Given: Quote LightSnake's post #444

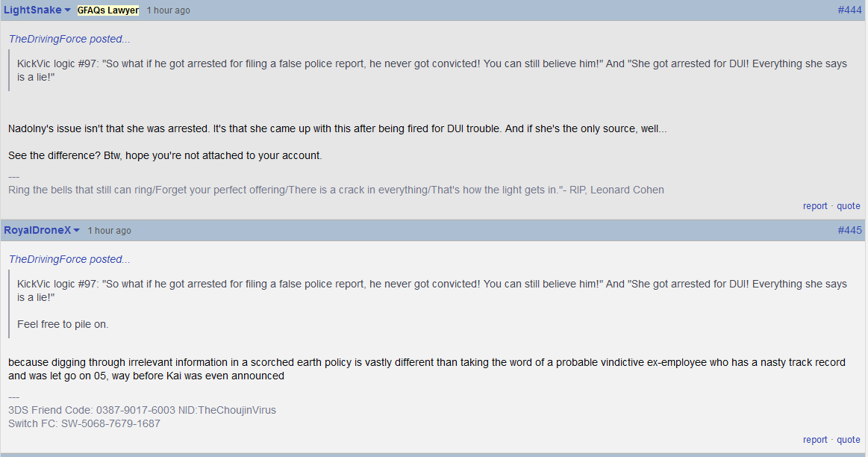Looking at the screenshot, I should (x=848, y=206).
